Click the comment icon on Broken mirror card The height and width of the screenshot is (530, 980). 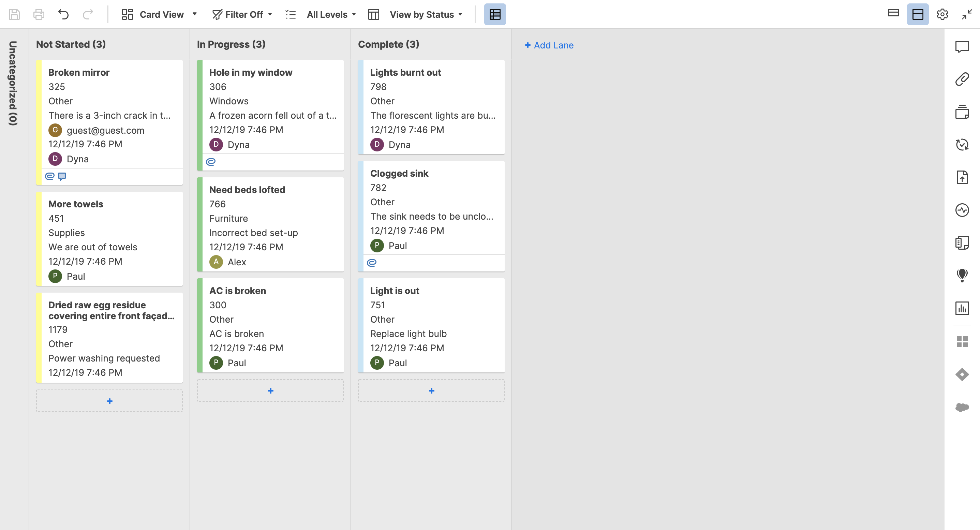click(62, 176)
